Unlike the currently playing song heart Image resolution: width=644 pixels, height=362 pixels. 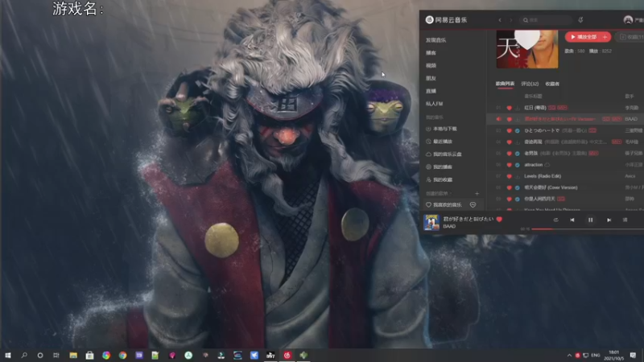499,220
